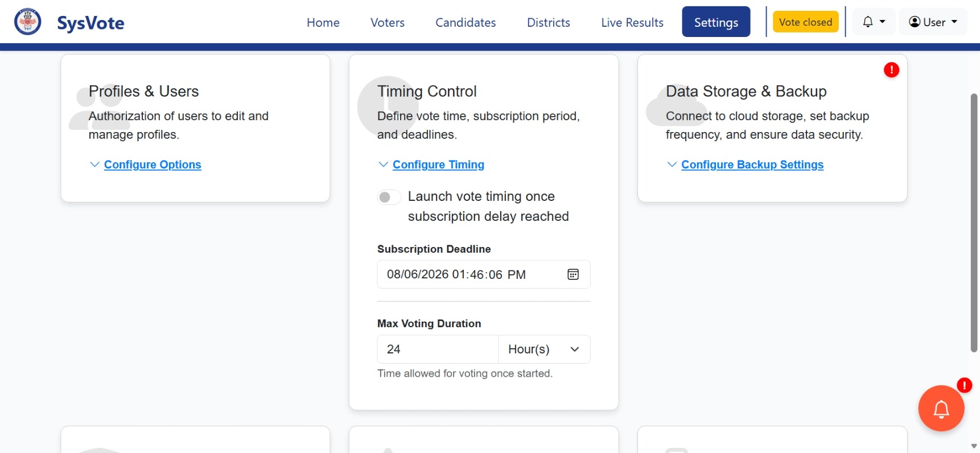Click the SysVote logo emblem
This screenshot has height=453, width=980.
tap(27, 22)
